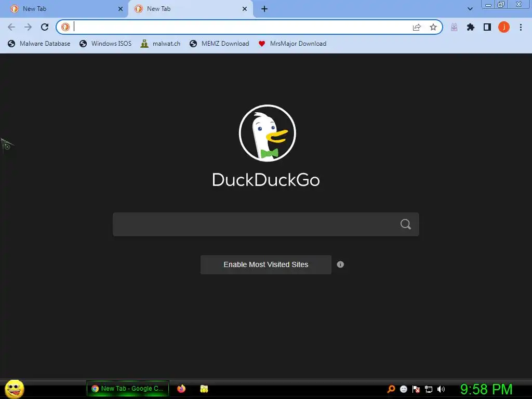Share this page icon in address bar

[x=417, y=27]
